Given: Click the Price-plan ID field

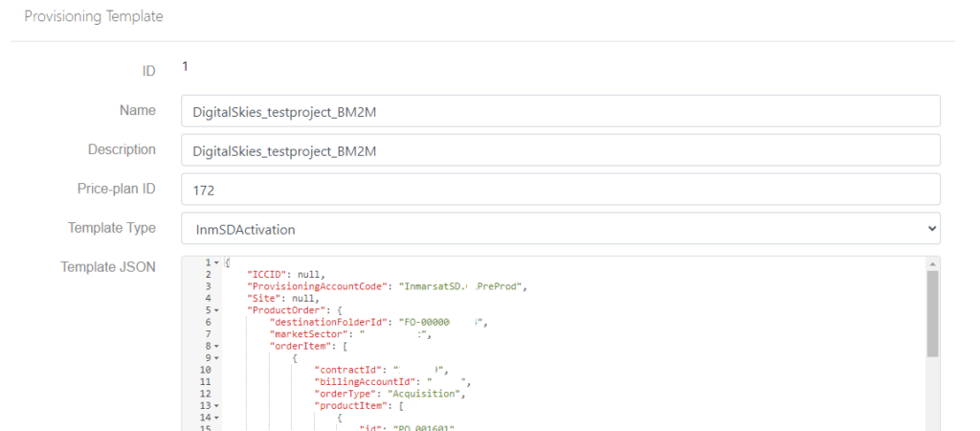Looking at the screenshot, I should click(x=560, y=190).
